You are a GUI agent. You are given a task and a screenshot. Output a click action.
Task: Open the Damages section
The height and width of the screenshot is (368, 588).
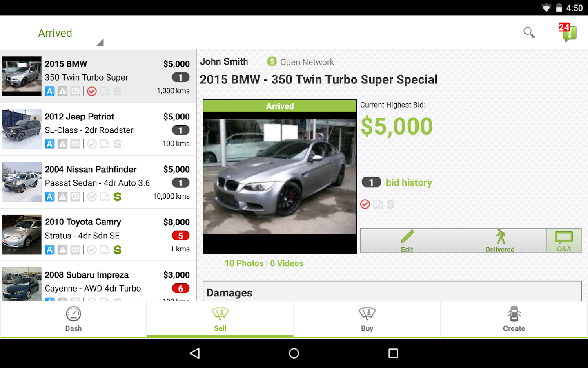[x=392, y=291]
